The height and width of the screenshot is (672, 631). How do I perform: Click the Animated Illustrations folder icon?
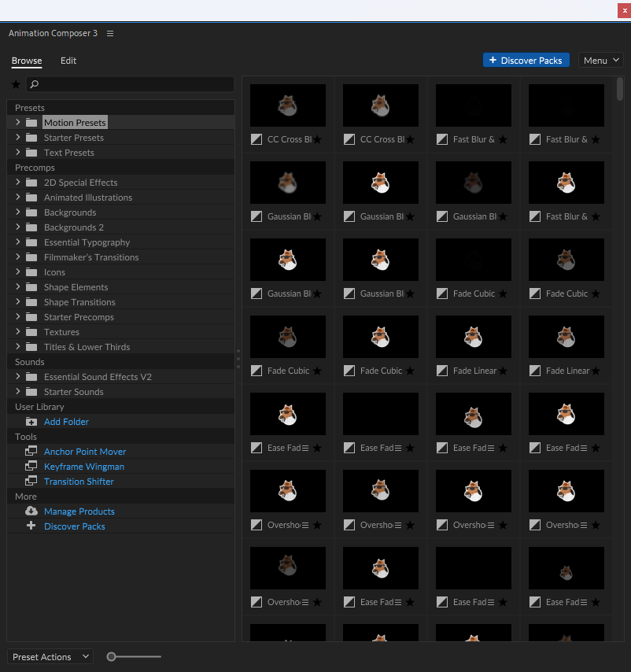[x=31, y=198]
